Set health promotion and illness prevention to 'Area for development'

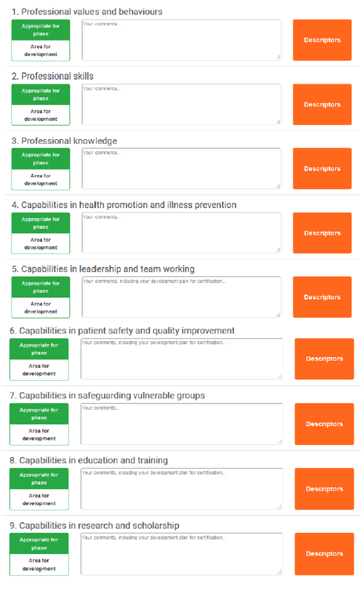tap(41, 244)
